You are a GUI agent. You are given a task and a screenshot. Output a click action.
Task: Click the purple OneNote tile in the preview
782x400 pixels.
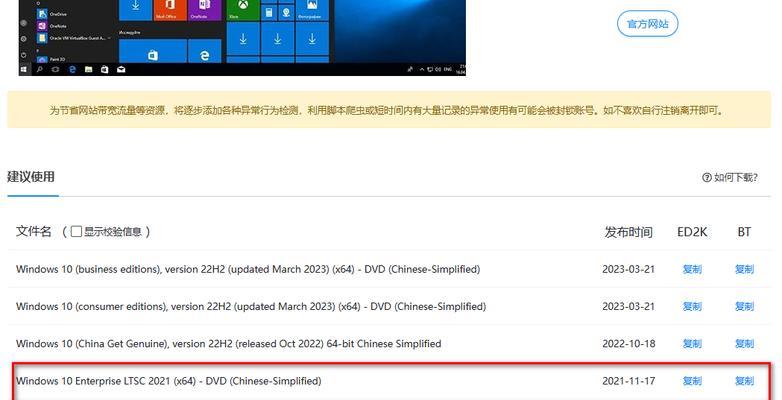pos(204,10)
